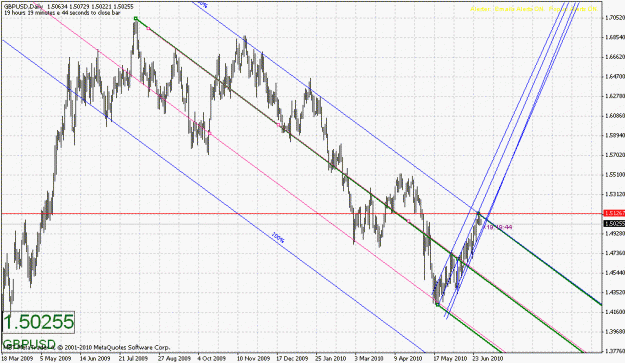Click the 4 Oct 2009 date label
The width and height of the screenshot is (625, 363).
212,358
